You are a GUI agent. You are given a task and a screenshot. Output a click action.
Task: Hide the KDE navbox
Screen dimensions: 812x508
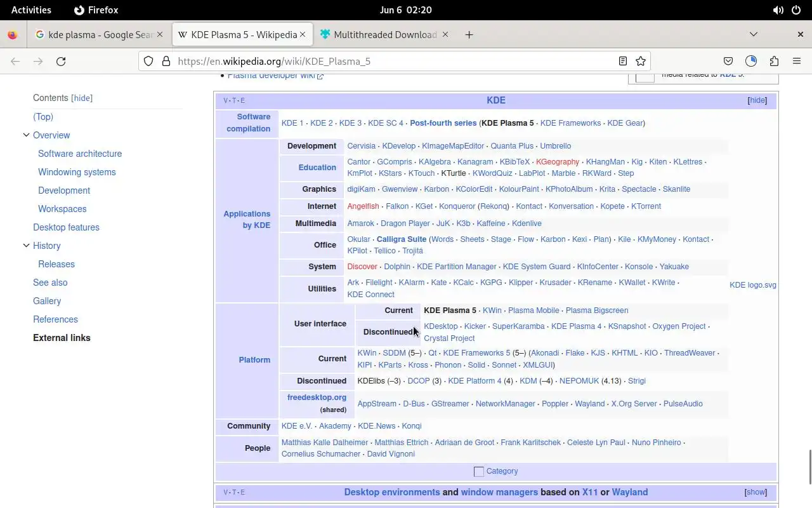757,100
